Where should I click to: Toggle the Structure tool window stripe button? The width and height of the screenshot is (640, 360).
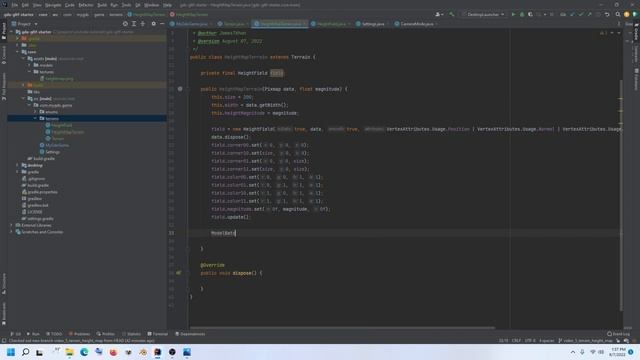[4, 283]
